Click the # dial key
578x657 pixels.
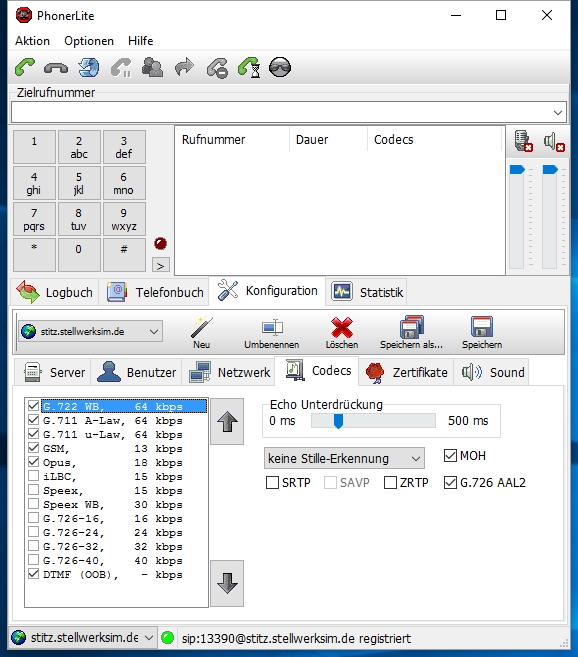pos(124,255)
